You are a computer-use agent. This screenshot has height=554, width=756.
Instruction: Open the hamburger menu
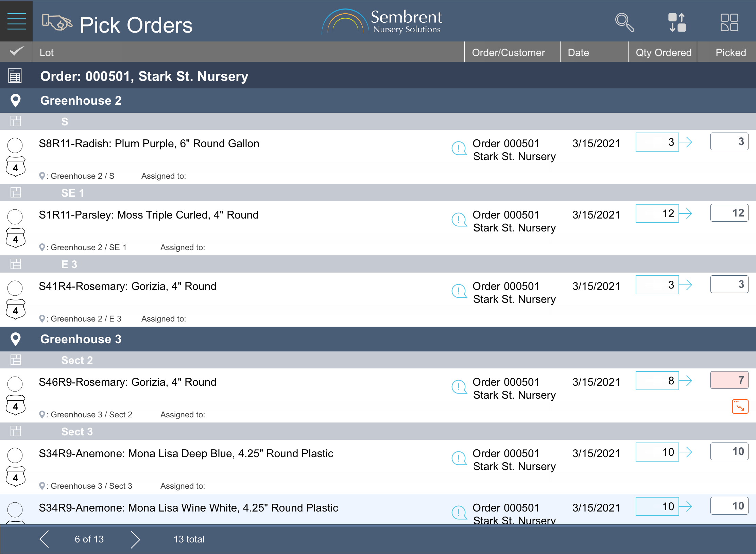[16, 21]
